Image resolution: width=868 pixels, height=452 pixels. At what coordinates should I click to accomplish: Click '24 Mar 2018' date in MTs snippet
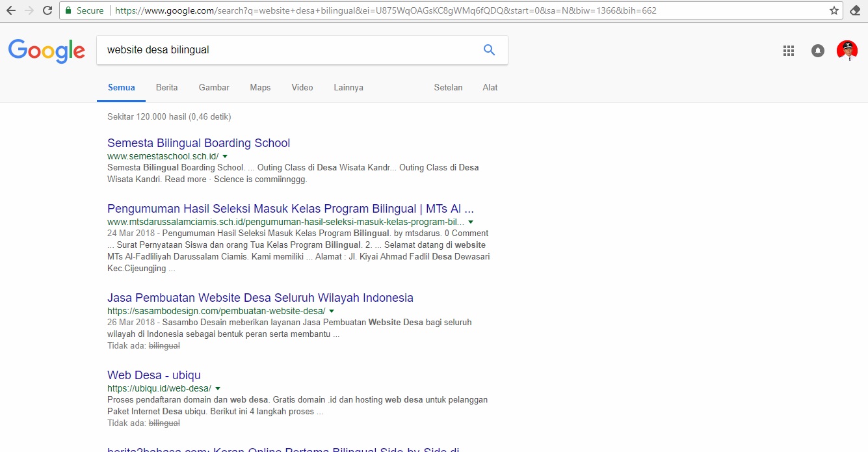click(131, 233)
